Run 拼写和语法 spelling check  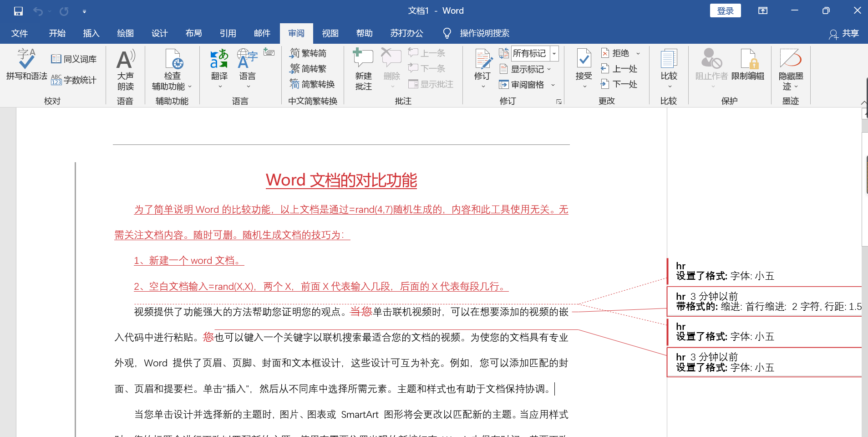pos(26,65)
